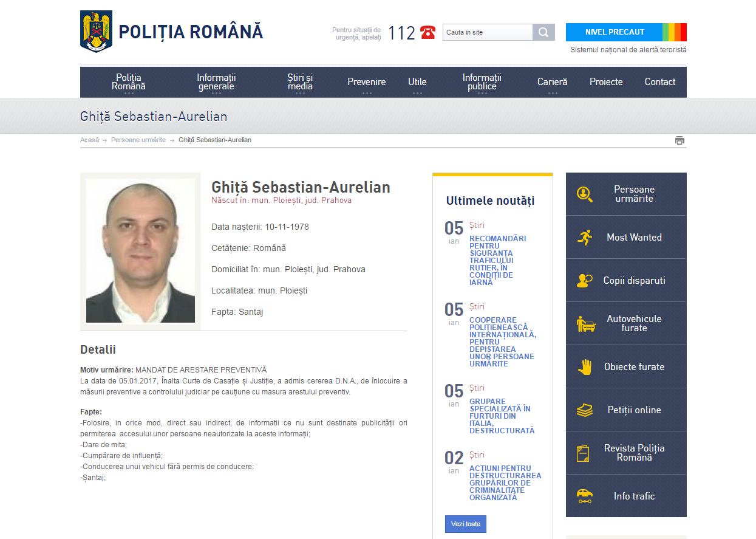Open the 'Info trafic' sidebar label

pyautogui.click(x=634, y=496)
